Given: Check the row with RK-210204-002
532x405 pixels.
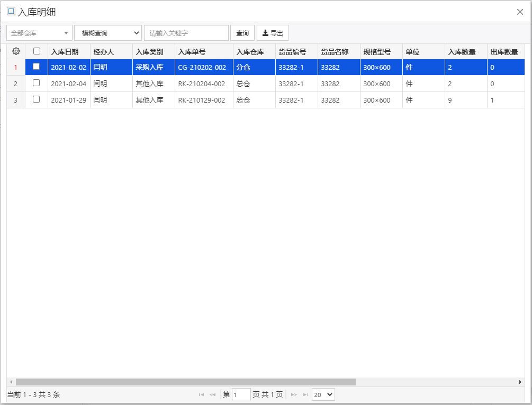Looking at the screenshot, I should (x=37, y=82).
